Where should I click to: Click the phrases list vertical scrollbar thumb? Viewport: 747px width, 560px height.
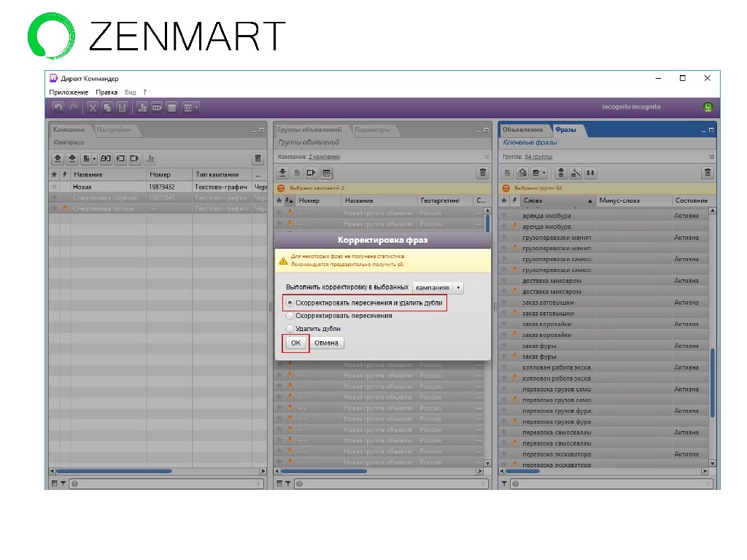click(712, 382)
